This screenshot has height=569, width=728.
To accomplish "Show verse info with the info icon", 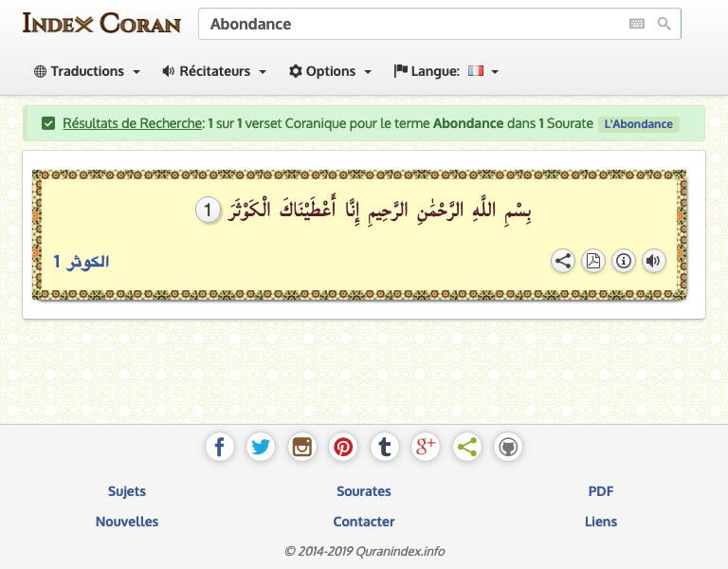I will 623,261.
